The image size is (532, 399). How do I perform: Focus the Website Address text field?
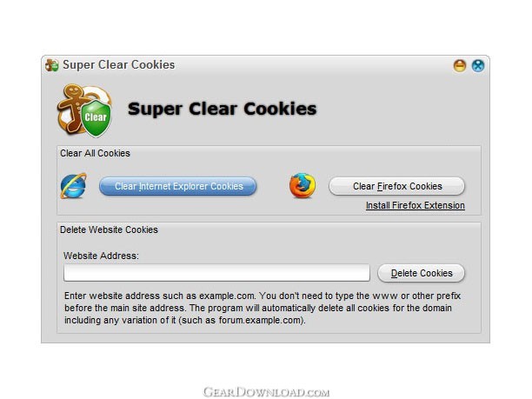click(x=216, y=273)
